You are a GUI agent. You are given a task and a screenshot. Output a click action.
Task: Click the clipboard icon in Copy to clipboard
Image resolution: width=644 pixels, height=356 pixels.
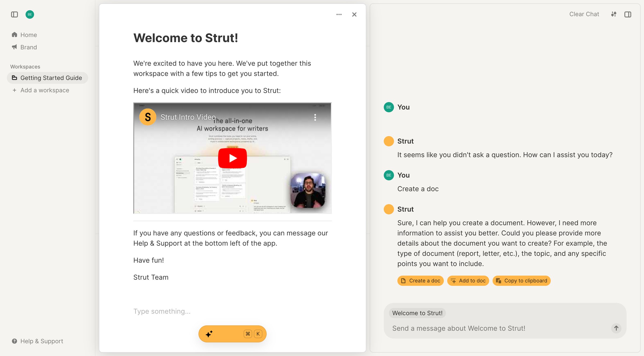tap(499, 281)
